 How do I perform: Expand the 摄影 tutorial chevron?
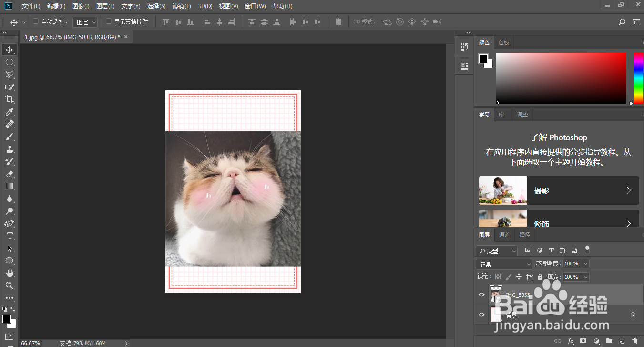tap(628, 190)
